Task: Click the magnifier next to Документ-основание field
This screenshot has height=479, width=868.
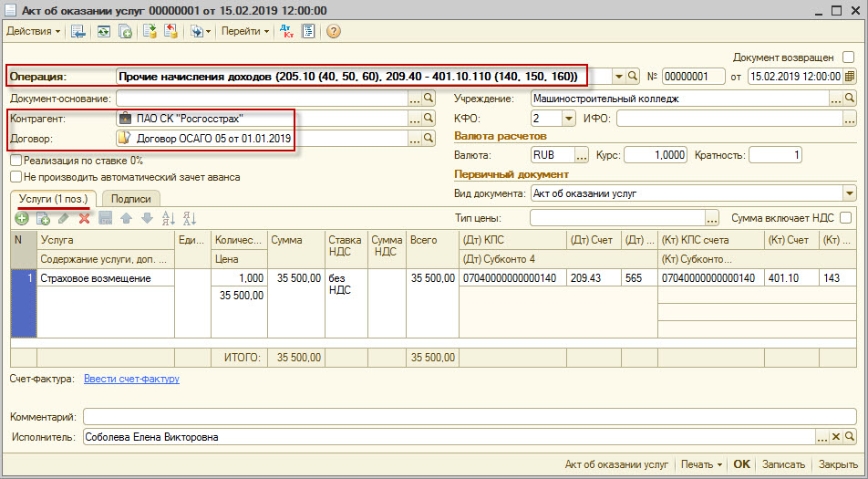Action: 429,99
